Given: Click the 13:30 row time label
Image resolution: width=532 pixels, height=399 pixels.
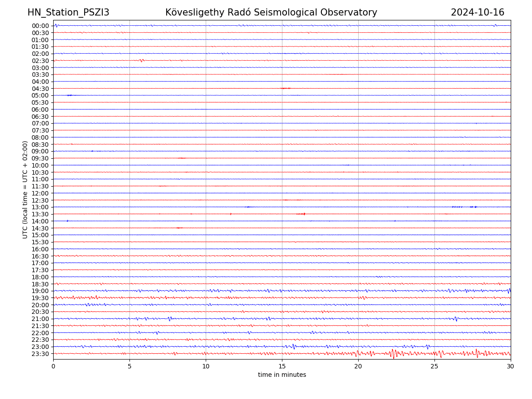Looking at the screenshot, I should 40,214.
